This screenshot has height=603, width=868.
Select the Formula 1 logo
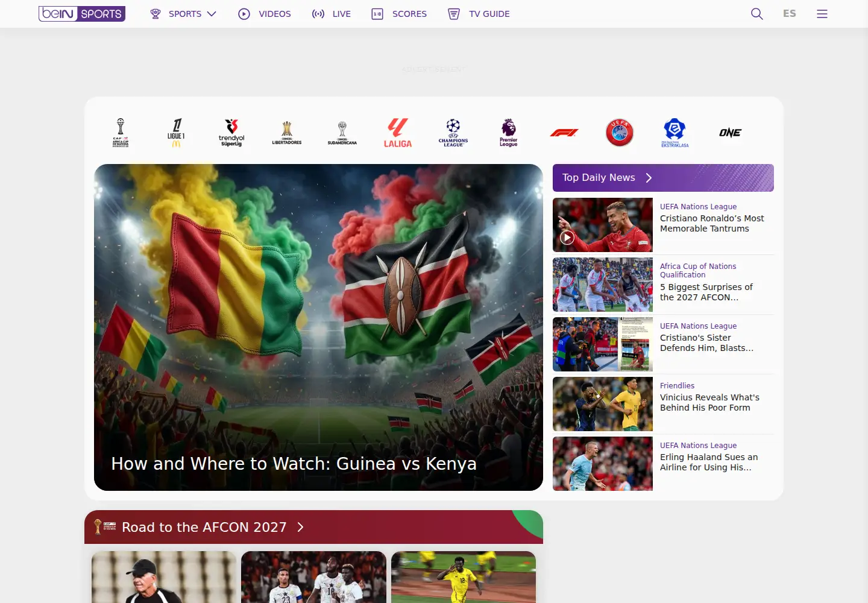click(x=564, y=133)
